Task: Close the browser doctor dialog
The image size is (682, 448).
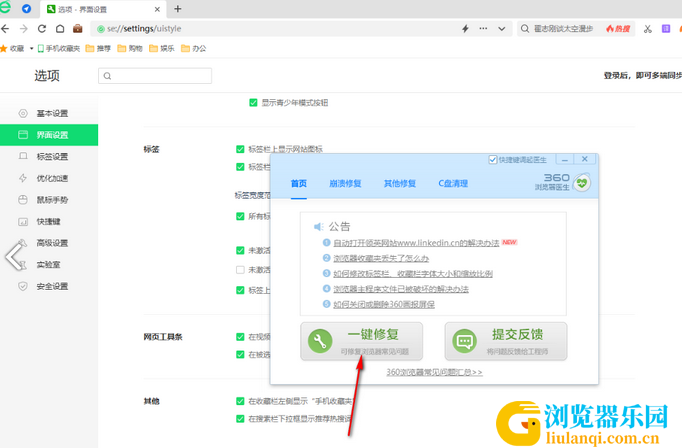Action: click(x=585, y=159)
